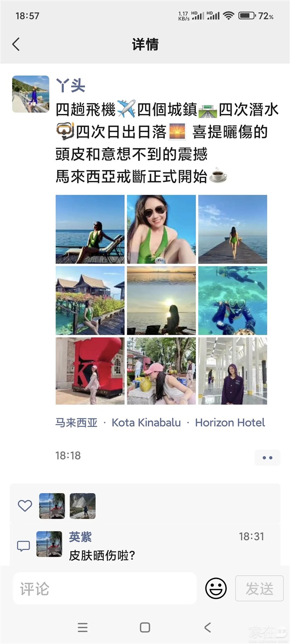Tap the heart like icon
290x644 pixels.
25,506
